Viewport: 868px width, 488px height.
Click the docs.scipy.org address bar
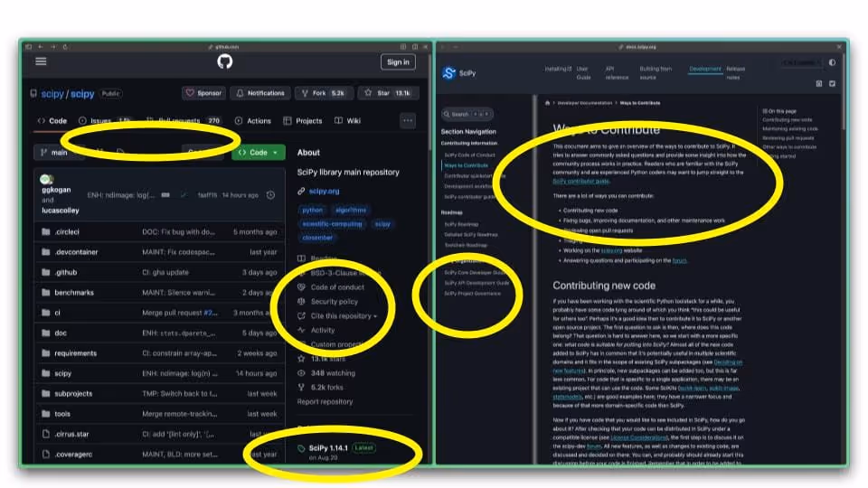637,47
